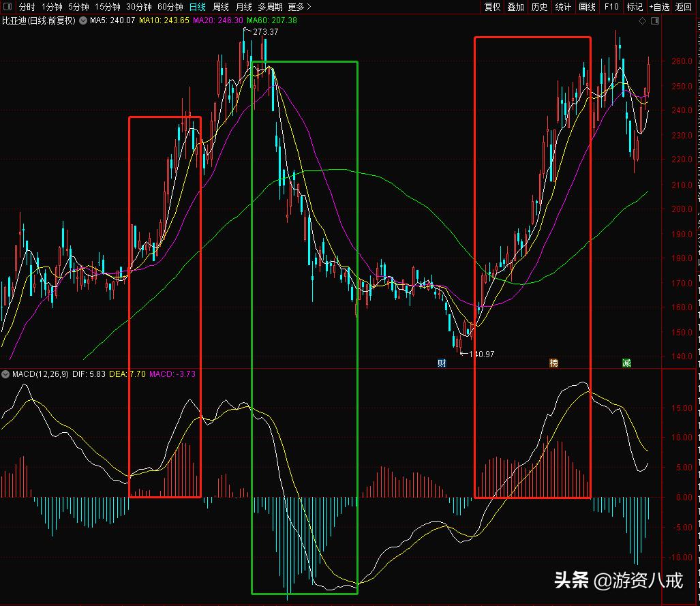Expand MACD indicator settings dropdown arrow
The image size is (700, 606).
[5, 374]
